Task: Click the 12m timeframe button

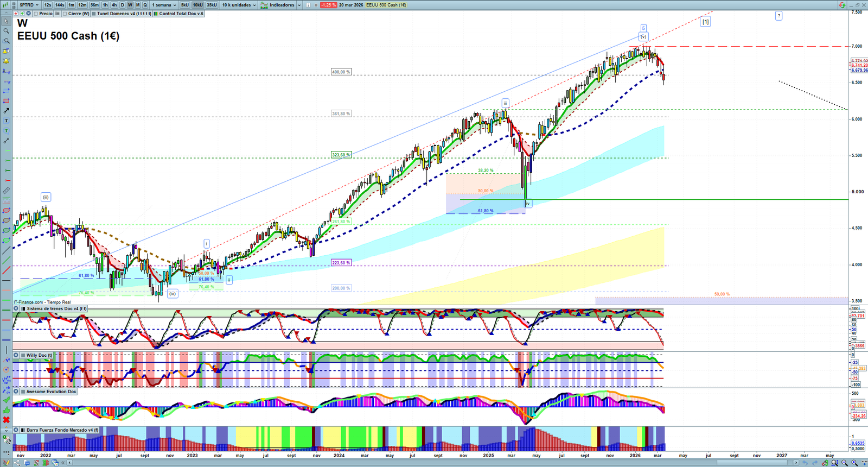Action: (x=82, y=5)
